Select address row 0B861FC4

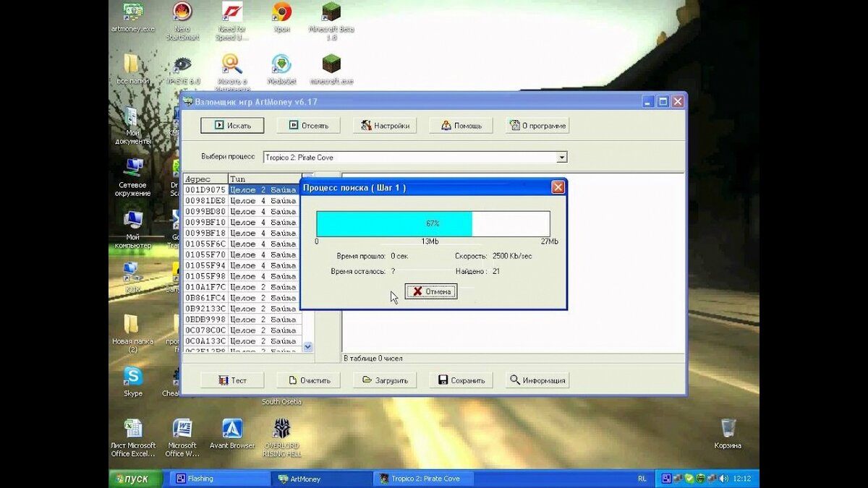coord(242,298)
